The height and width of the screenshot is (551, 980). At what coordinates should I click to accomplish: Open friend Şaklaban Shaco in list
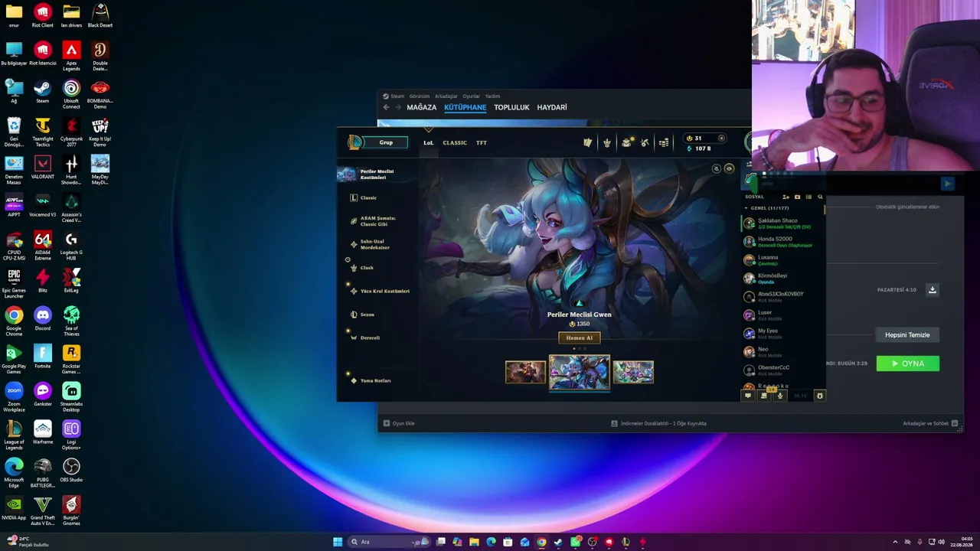pyautogui.click(x=782, y=223)
